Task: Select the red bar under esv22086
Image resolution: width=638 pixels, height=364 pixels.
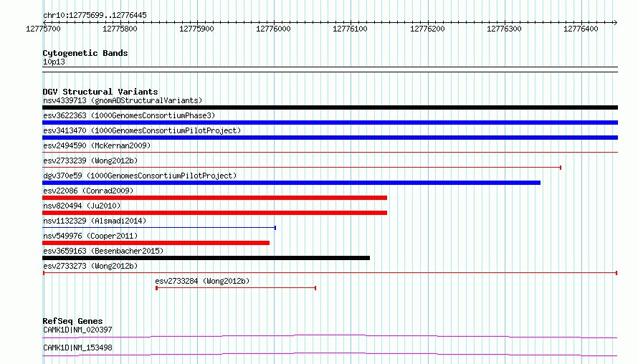Action: (x=215, y=198)
